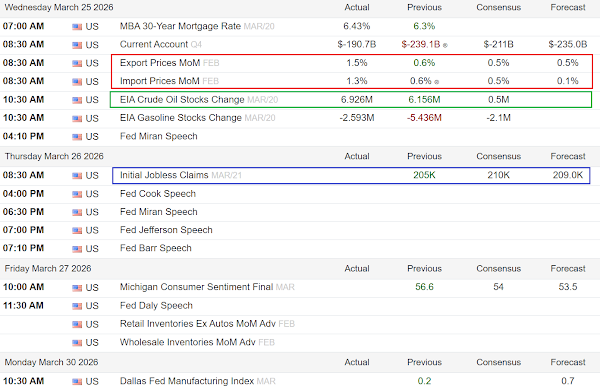Open the Import Prices MoM indicator
Image resolution: width=600 pixels, height=386 pixels.
[x=160, y=81]
